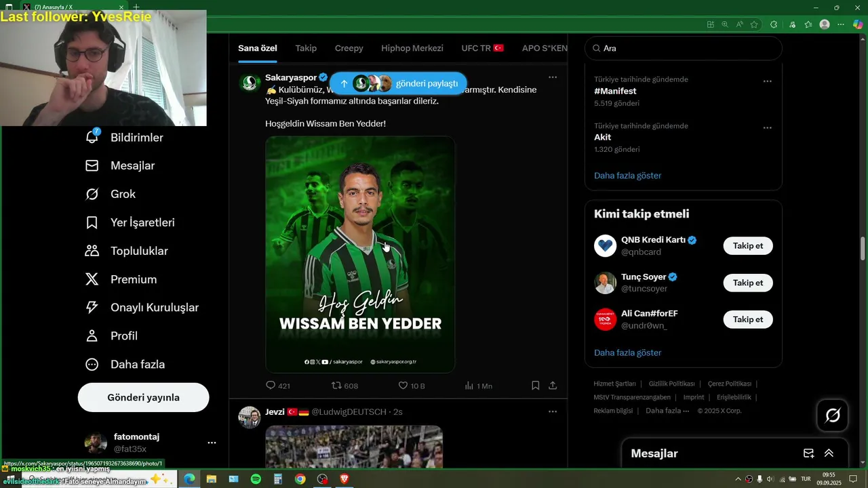Open Mesajlar envelope icon in sidebar
The height and width of the screenshot is (488, 868).
tap(92, 165)
